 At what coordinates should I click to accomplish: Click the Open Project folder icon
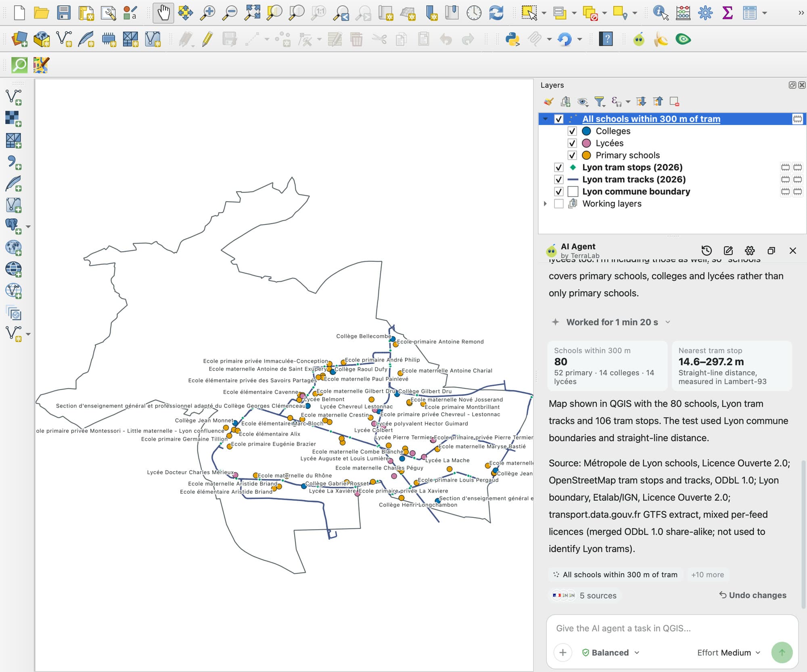(x=41, y=13)
